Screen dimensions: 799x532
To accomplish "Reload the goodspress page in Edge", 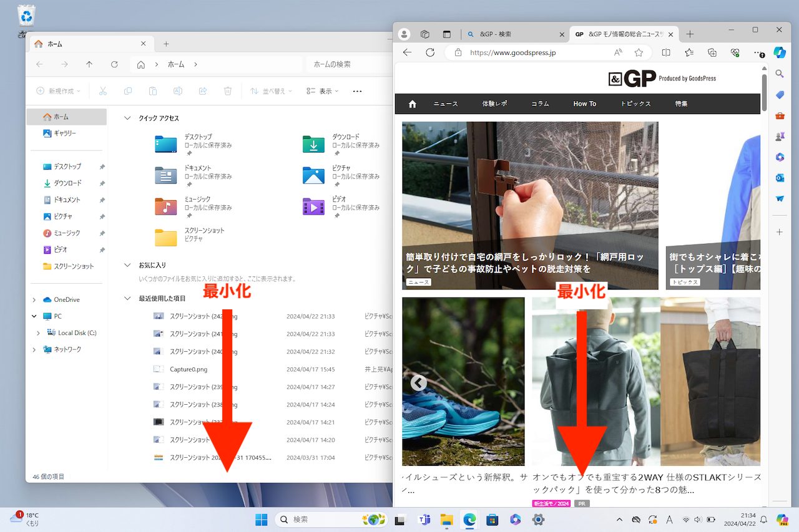I will click(x=430, y=53).
